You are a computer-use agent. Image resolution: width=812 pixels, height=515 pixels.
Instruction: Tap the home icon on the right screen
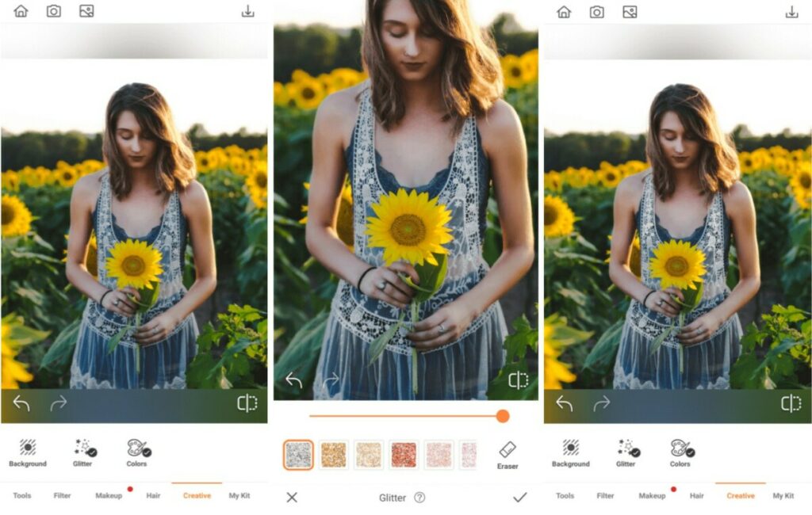coord(564,11)
